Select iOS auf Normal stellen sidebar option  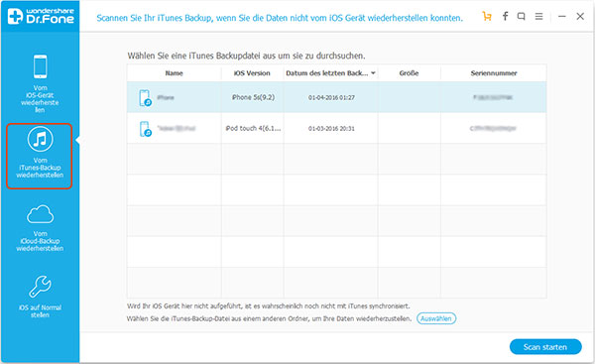point(40,297)
